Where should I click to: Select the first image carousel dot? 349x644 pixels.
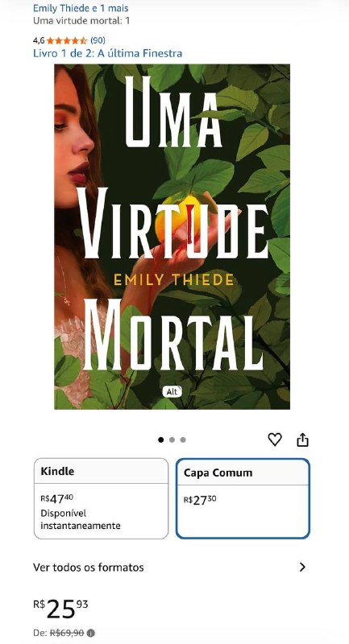[x=160, y=440]
